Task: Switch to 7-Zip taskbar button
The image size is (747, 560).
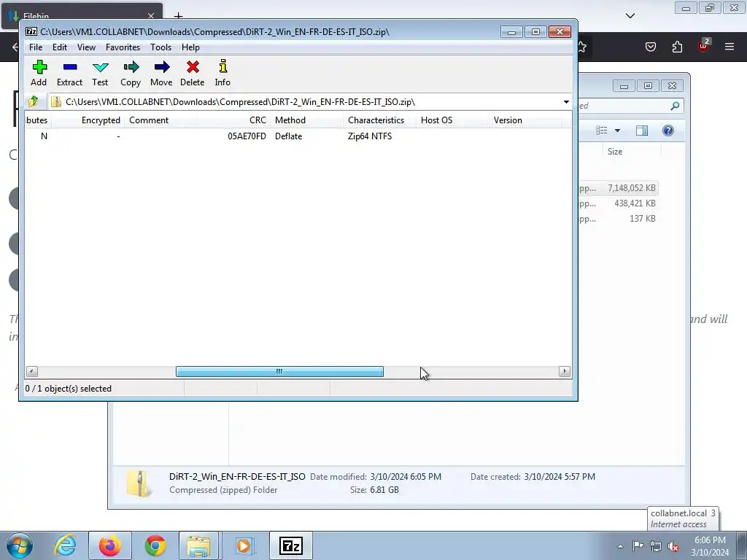Action: (x=291, y=545)
